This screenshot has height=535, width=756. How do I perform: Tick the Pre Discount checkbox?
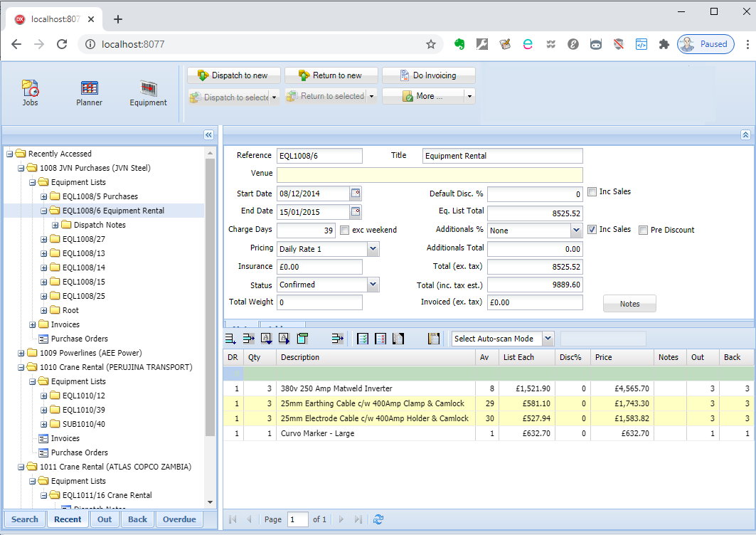(643, 230)
